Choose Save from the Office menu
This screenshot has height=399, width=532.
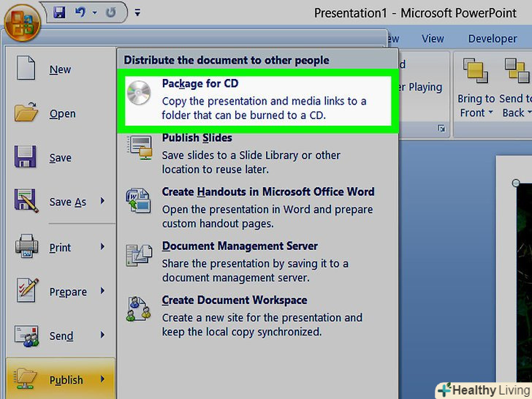61,158
